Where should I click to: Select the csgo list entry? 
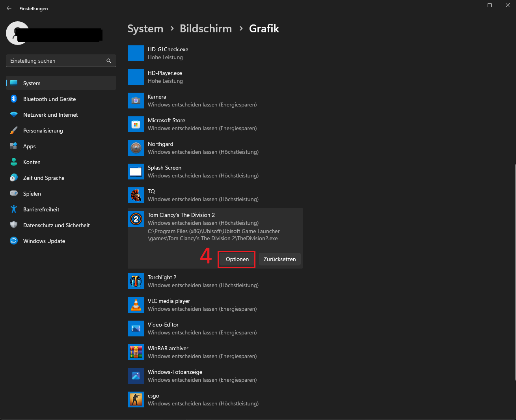216,399
